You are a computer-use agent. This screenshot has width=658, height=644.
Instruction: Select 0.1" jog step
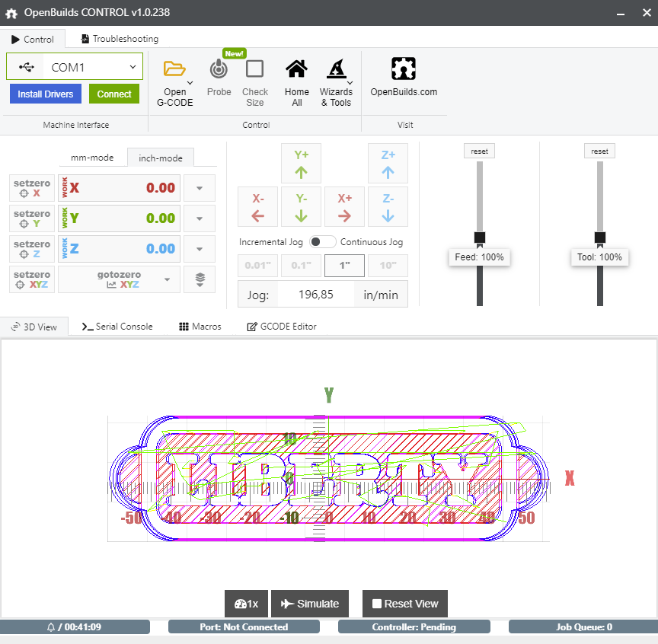(302, 266)
